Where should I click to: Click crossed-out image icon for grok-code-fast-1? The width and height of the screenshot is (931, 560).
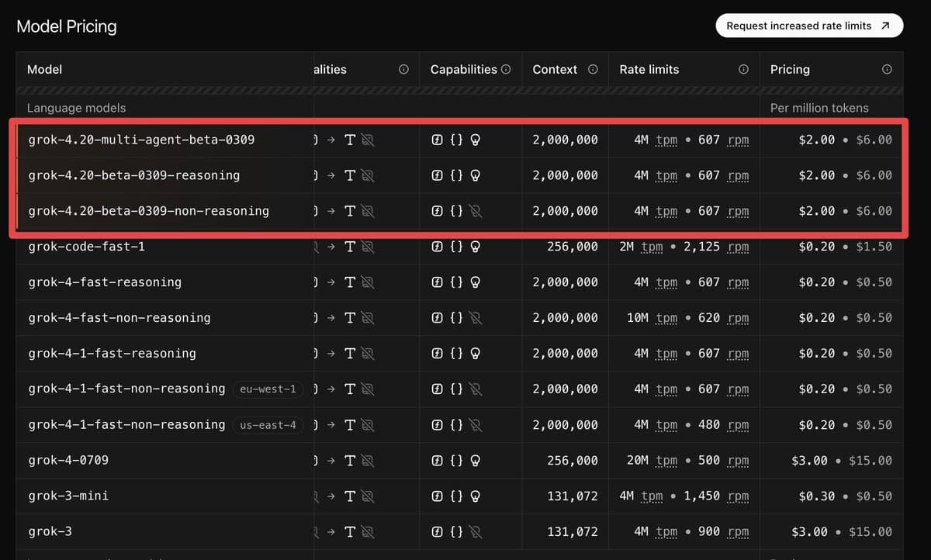click(x=367, y=247)
